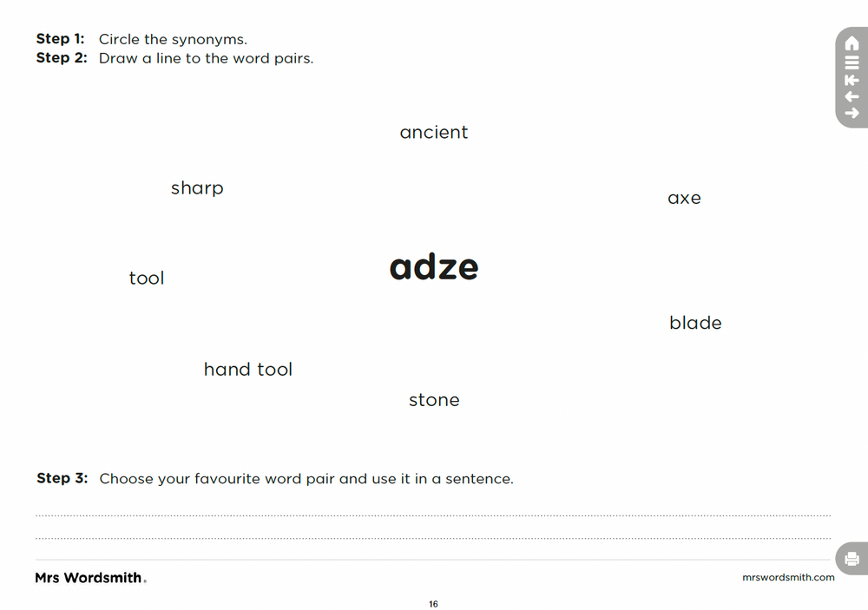Click the first dotted sentence line
This screenshot has height=610, width=868.
[x=433, y=515]
